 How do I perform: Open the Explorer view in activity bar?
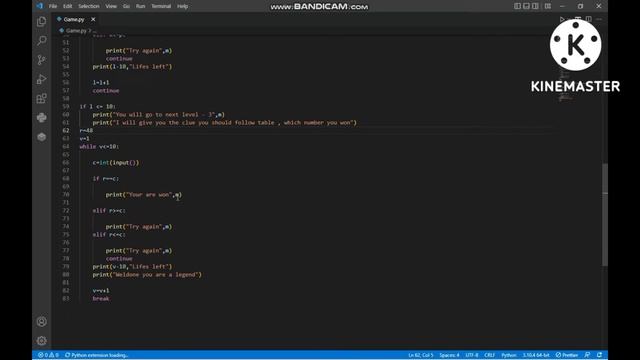pos(42,21)
